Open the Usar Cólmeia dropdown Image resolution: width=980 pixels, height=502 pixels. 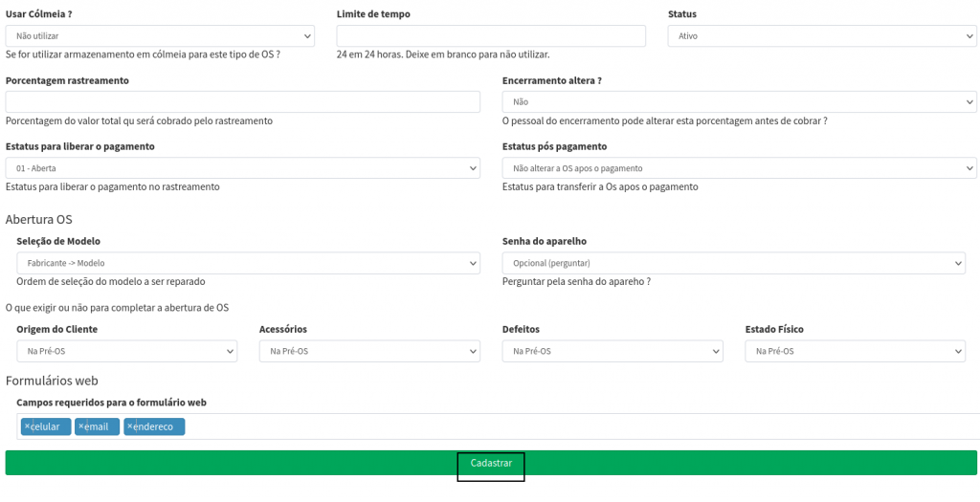pyautogui.click(x=160, y=35)
